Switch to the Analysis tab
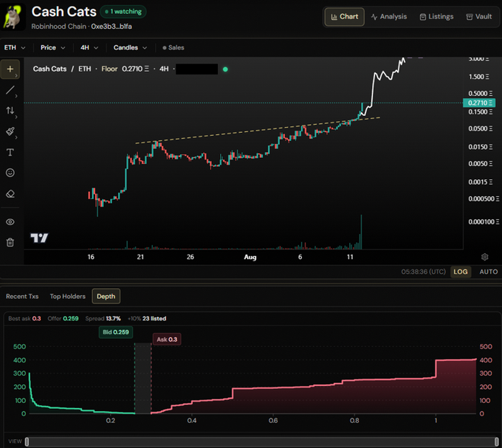The width and height of the screenshot is (502, 448). tap(389, 17)
